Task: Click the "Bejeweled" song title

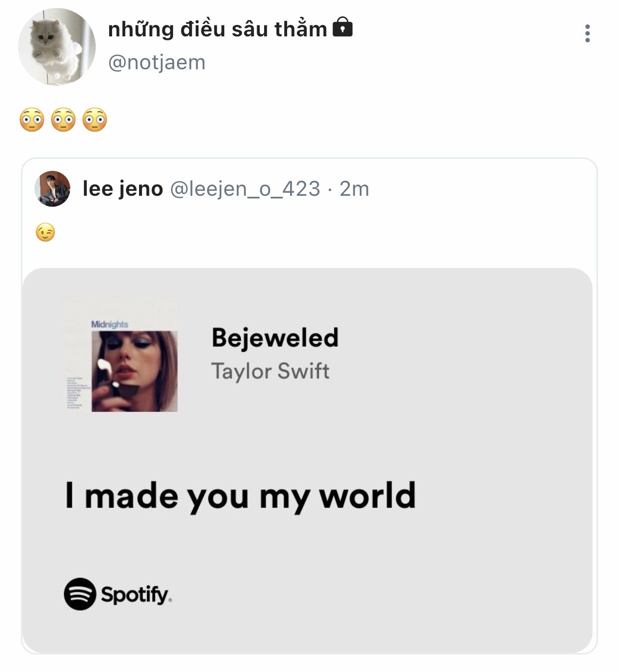Action: click(x=275, y=338)
